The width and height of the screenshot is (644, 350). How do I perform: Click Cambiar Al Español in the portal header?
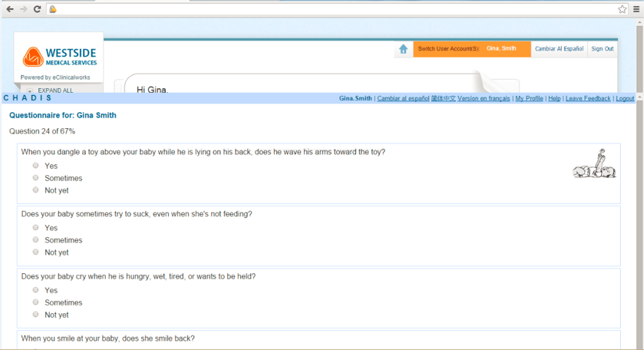559,49
